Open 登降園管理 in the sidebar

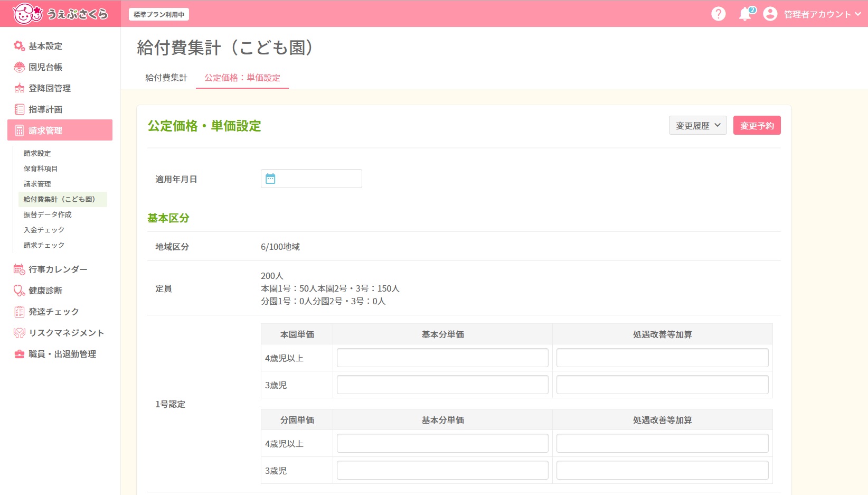[60, 88]
